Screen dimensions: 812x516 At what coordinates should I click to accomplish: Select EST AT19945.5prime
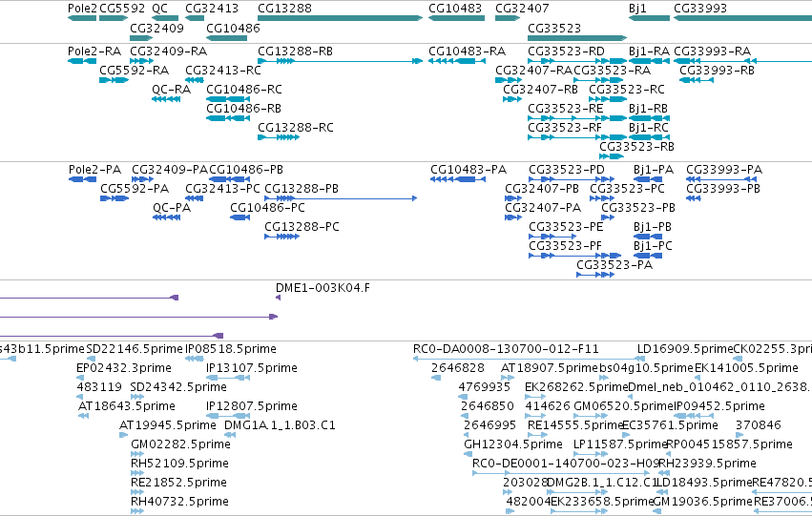(123, 435)
